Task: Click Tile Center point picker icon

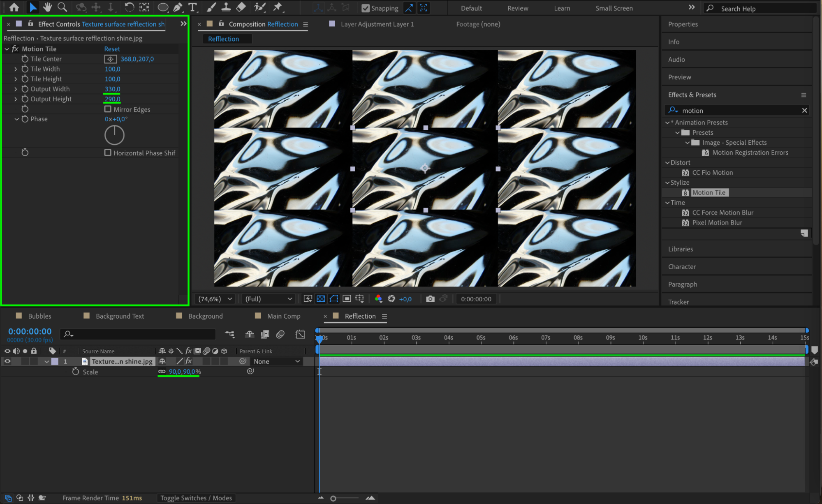Action: point(110,59)
